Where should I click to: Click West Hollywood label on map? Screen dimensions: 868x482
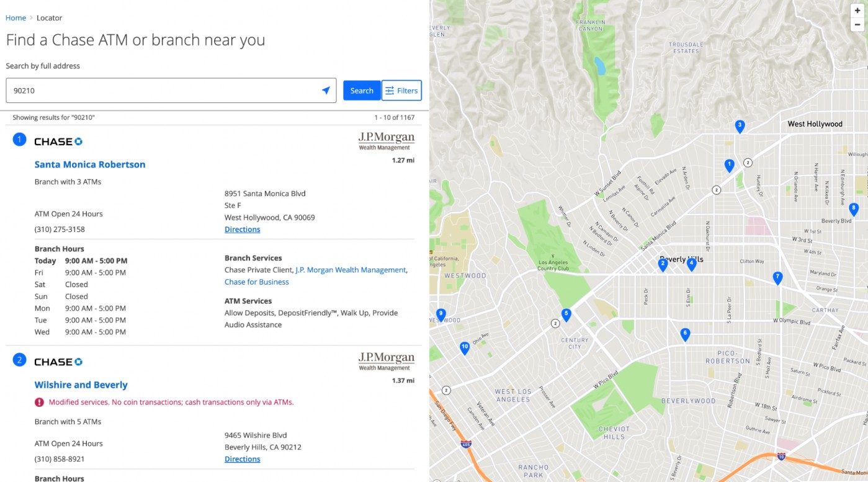815,124
